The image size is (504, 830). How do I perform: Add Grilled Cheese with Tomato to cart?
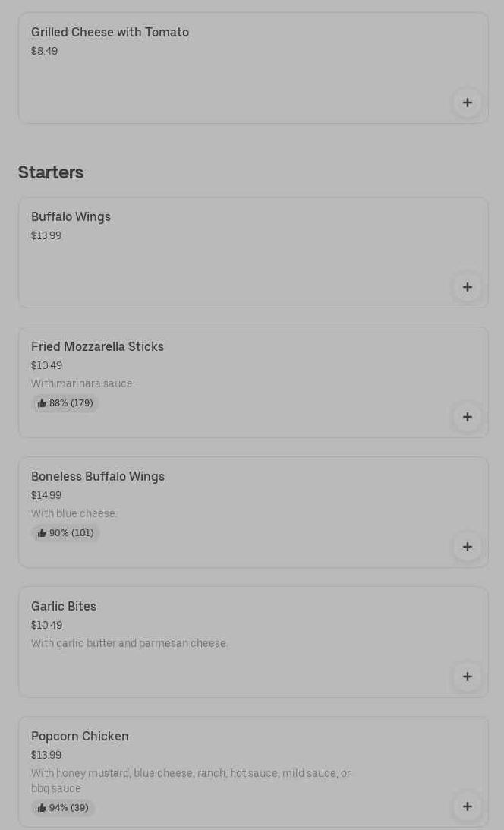(x=468, y=103)
